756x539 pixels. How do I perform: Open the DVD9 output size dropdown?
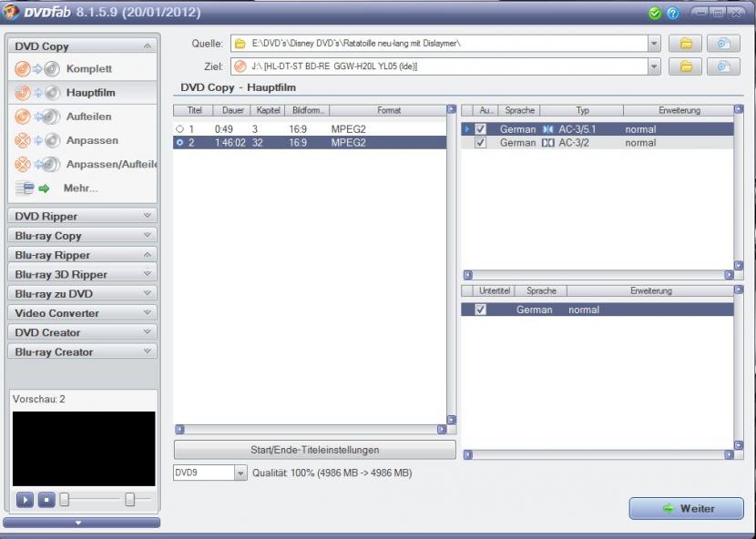[240, 473]
